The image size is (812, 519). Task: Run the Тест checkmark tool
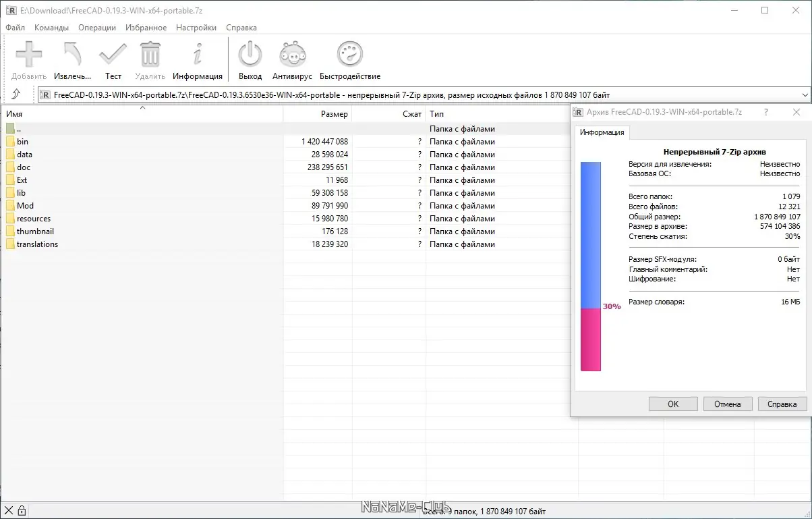pyautogui.click(x=113, y=54)
